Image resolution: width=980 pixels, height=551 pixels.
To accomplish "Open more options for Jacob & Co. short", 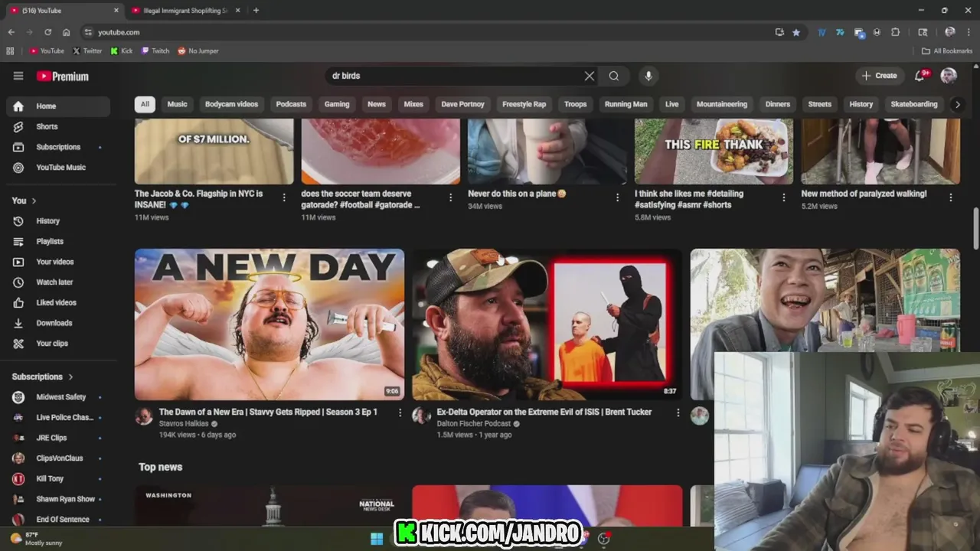I will click(284, 197).
